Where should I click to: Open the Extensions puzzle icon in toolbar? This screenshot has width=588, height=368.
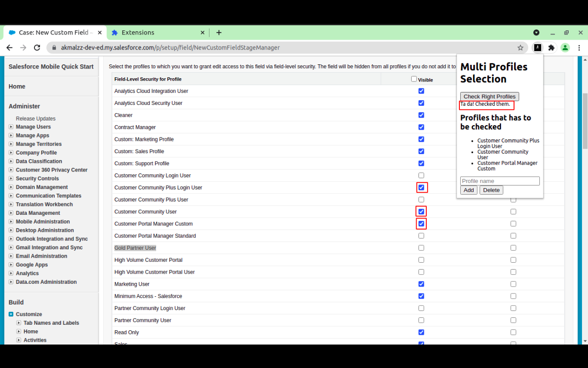(551, 47)
